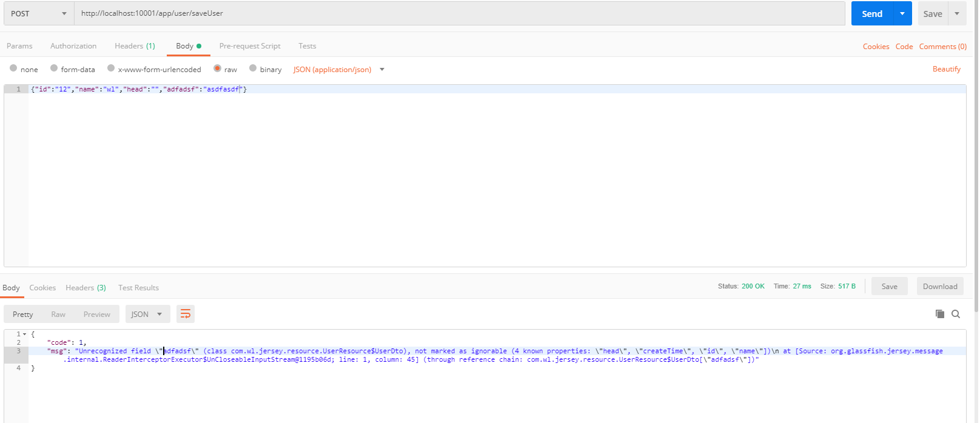Switch to response Cookies tab
This screenshot has height=423, width=980.
tap(42, 288)
